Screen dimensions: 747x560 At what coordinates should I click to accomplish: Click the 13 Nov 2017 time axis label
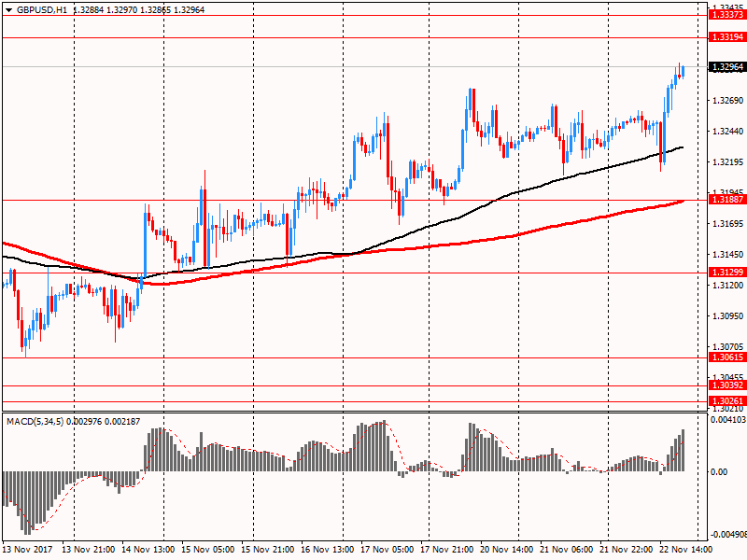(27, 550)
